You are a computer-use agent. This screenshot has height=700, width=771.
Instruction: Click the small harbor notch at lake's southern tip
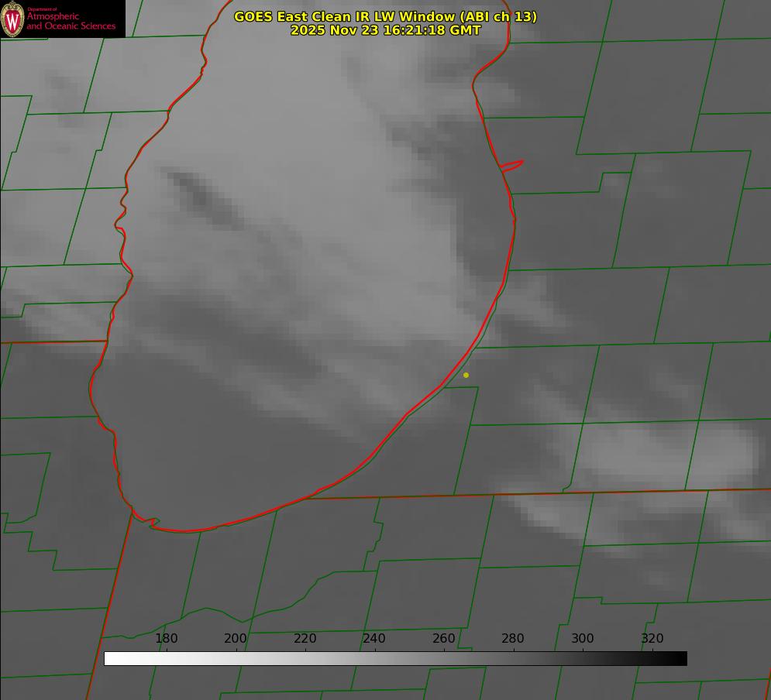click(x=153, y=522)
